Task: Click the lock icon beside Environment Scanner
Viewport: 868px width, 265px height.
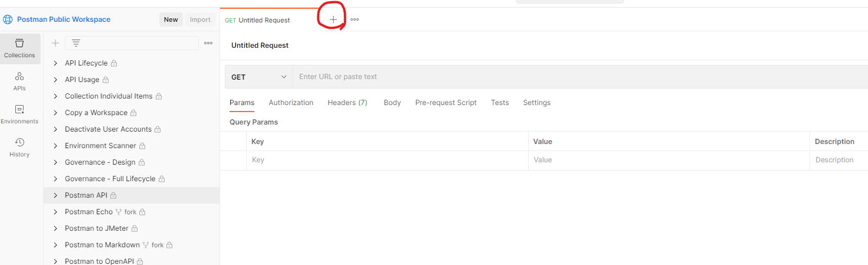Action: pos(142,146)
